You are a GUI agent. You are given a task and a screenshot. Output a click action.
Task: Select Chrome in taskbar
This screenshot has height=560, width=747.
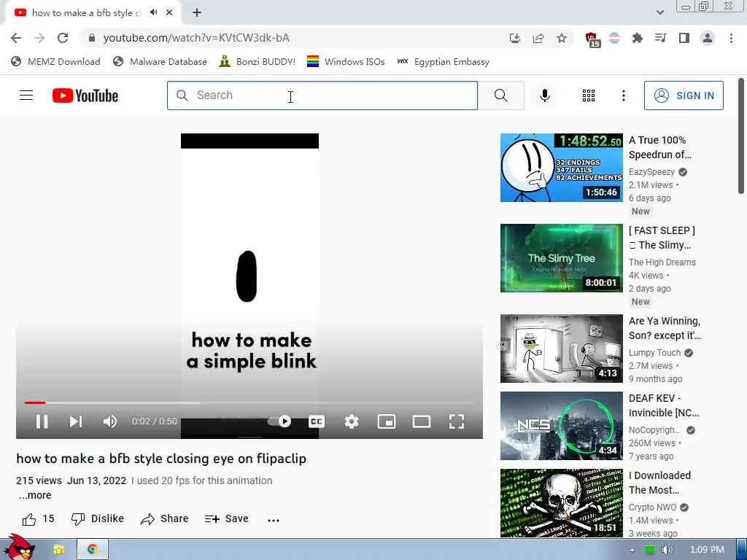[x=93, y=550]
